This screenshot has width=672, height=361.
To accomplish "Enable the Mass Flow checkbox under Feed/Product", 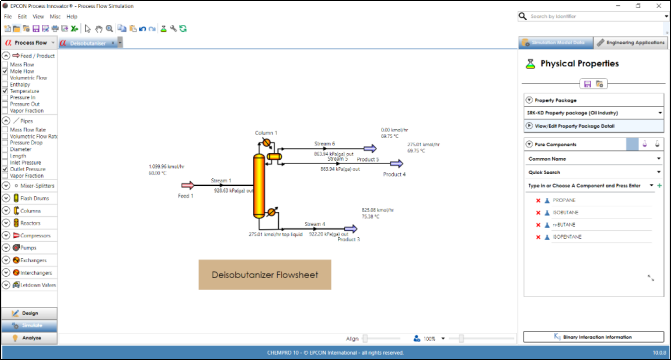I will click(5, 64).
